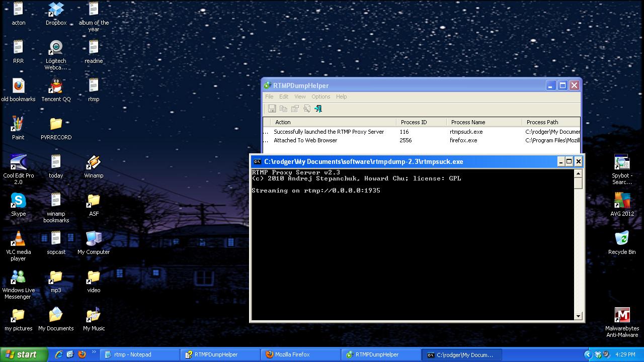Select the rtmp text file desktop icon
The image size is (644, 362).
(x=94, y=85)
